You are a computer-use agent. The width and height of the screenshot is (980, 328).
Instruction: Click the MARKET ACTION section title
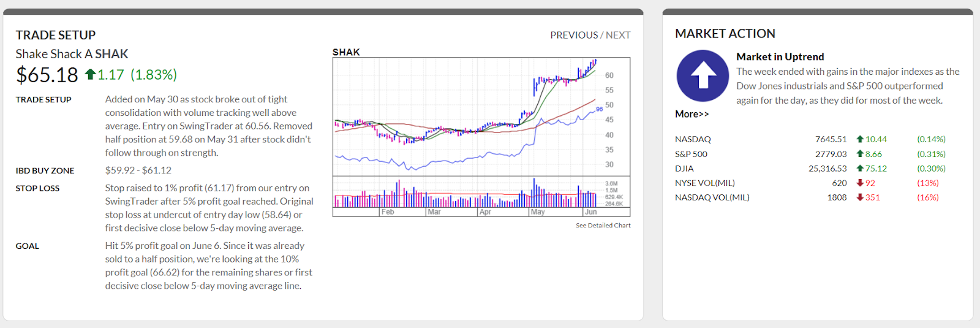tap(725, 34)
